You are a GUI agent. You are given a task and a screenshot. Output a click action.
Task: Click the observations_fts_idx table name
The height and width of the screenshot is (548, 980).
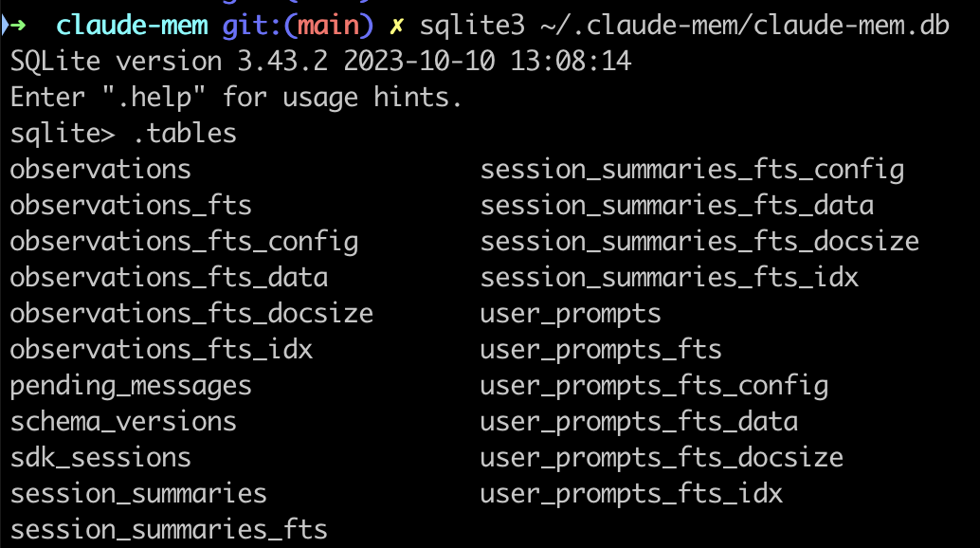click(x=161, y=349)
